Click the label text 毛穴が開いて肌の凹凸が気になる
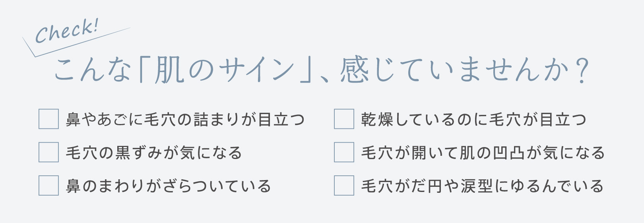The image size is (644, 223). (x=483, y=153)
